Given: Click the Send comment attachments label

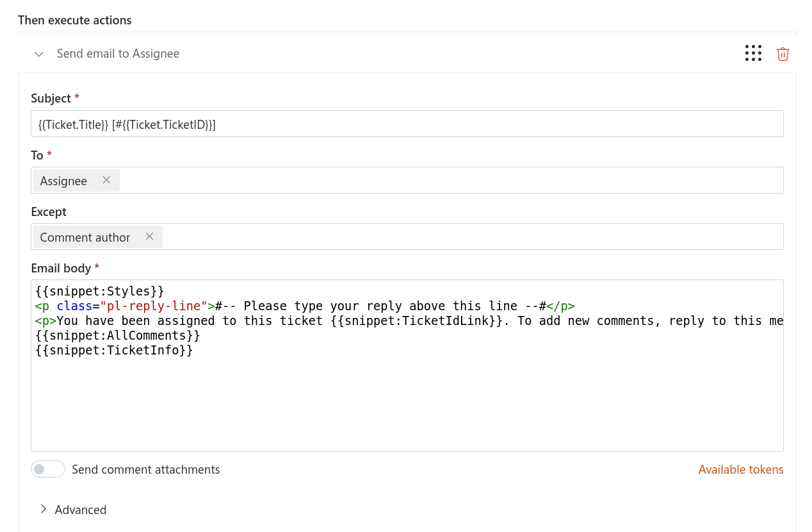Looking at the screenshot, I should click(145, 470).
